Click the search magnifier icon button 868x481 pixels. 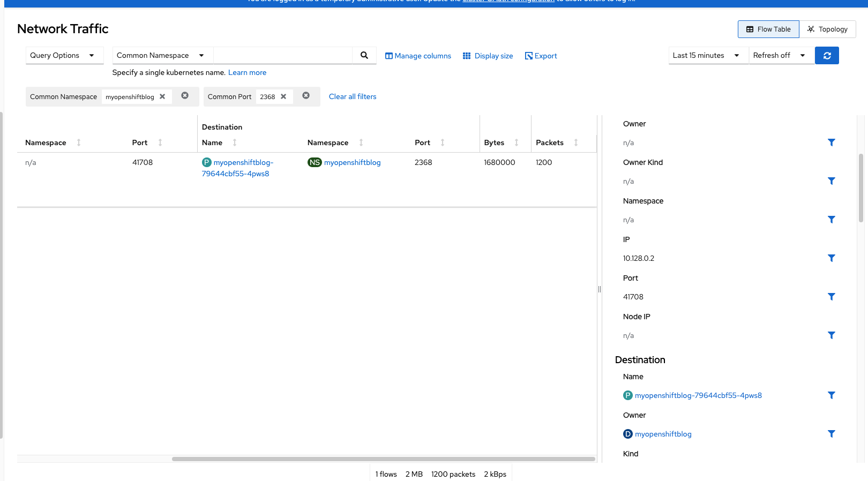coord(364,55)
